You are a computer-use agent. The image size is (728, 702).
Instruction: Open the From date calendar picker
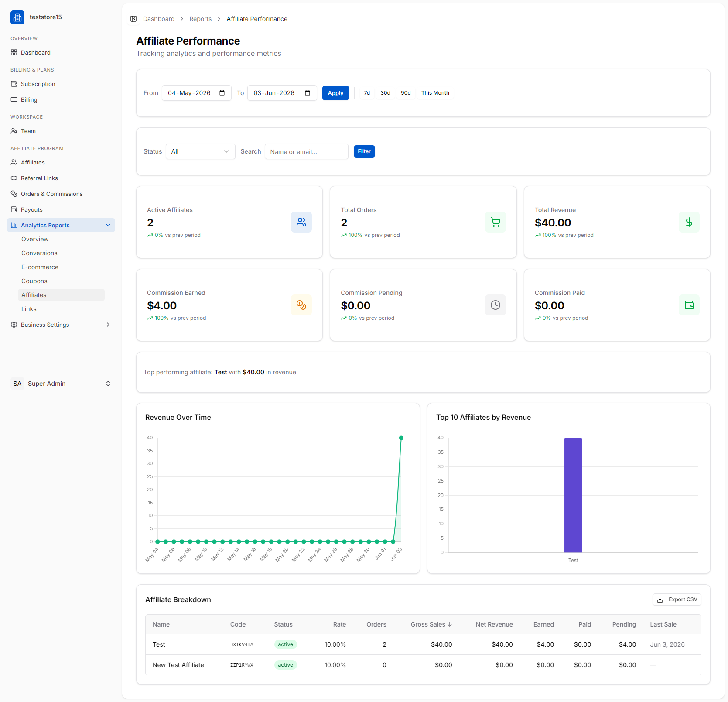(x=222, y=93)
